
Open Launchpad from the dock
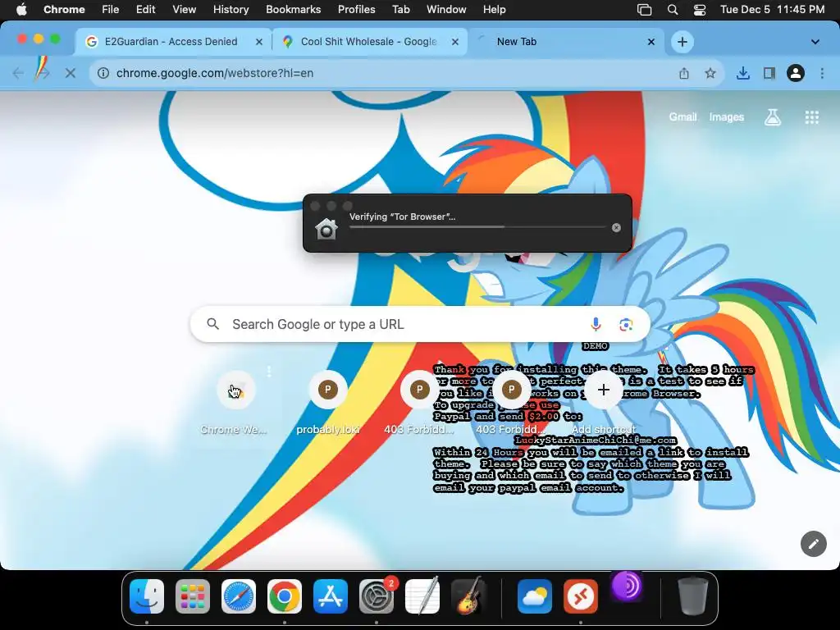(x=192, y=596)
